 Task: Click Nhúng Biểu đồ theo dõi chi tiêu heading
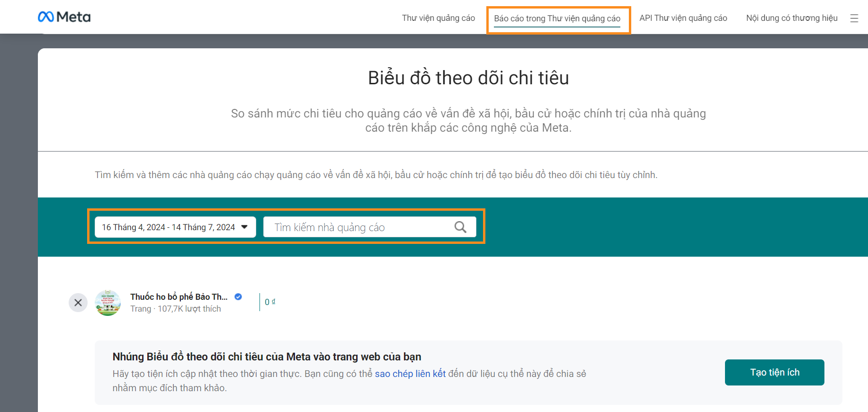[x=267, y=357]
